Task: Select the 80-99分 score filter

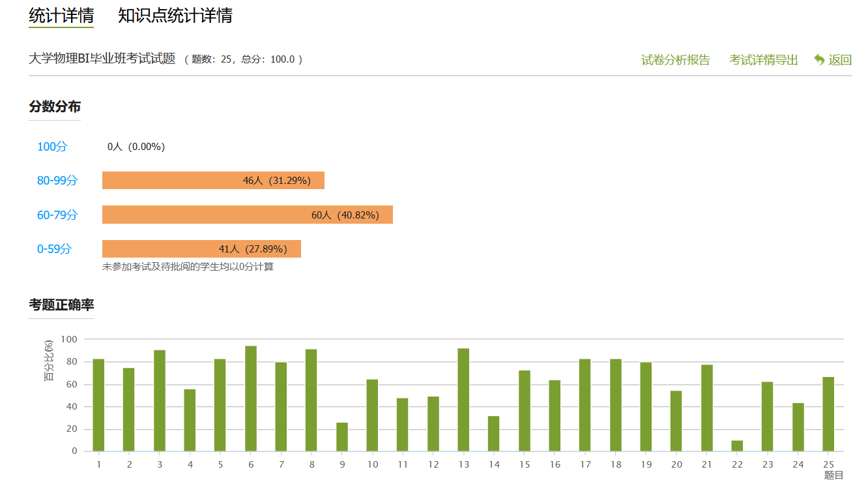Action: point(55,181)
